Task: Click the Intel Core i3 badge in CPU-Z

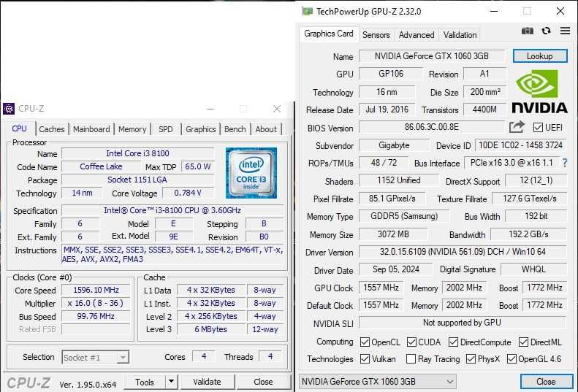Action: point(251,173)
